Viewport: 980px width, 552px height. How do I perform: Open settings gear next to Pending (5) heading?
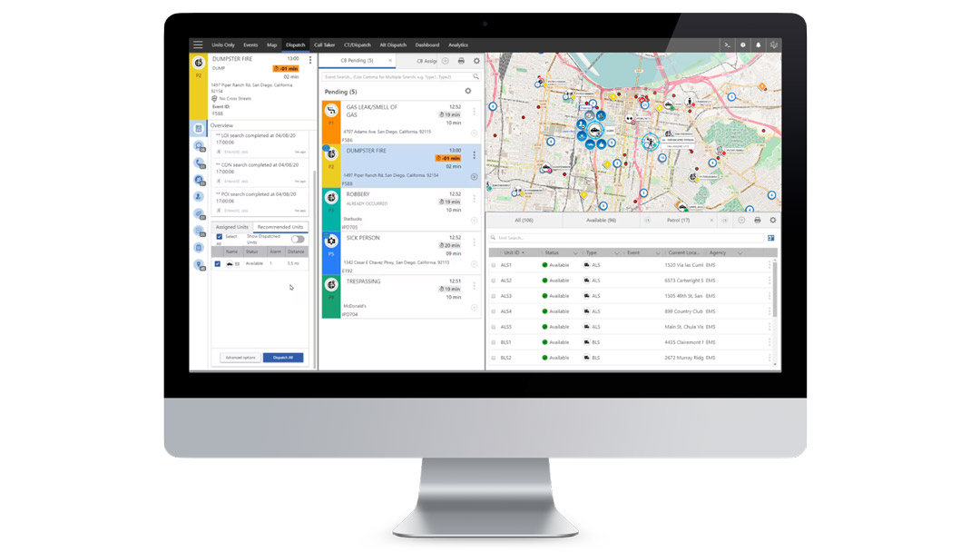point(468,91)
